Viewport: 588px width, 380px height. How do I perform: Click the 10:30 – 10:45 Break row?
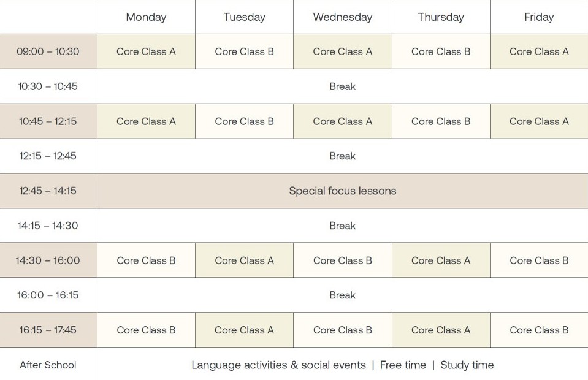[x=342, y=86]
